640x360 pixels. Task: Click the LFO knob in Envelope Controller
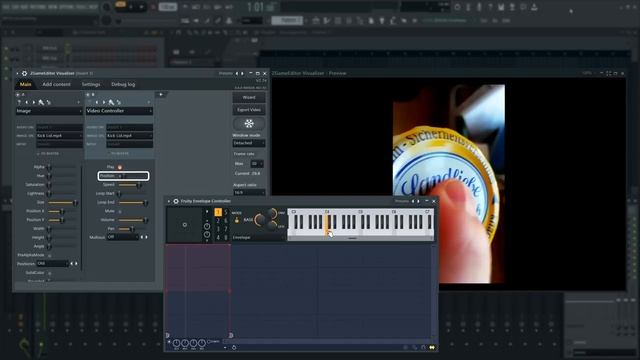pyautogui.click(x=272, y=226)
